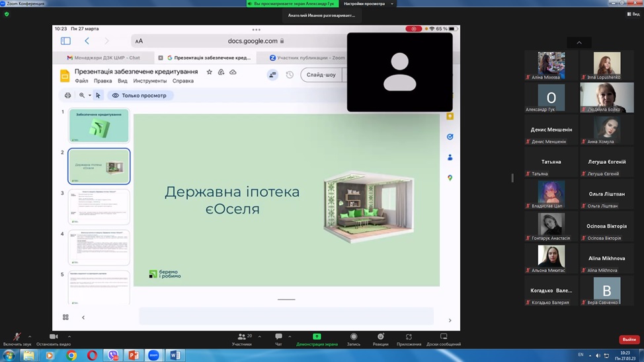644x362 pixels.
Task: Star the presentation document
Action: (x=209, y=72)
